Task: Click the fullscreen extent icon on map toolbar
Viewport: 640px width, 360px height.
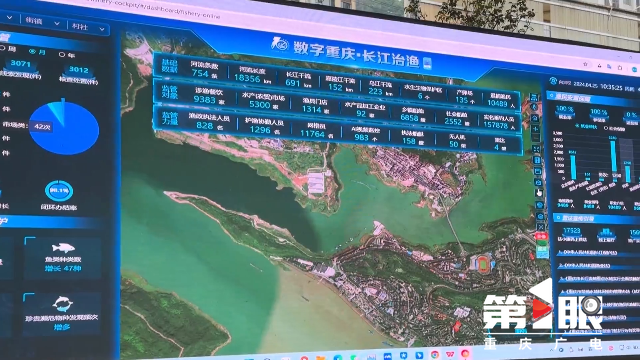Action: tap(536, 149)
